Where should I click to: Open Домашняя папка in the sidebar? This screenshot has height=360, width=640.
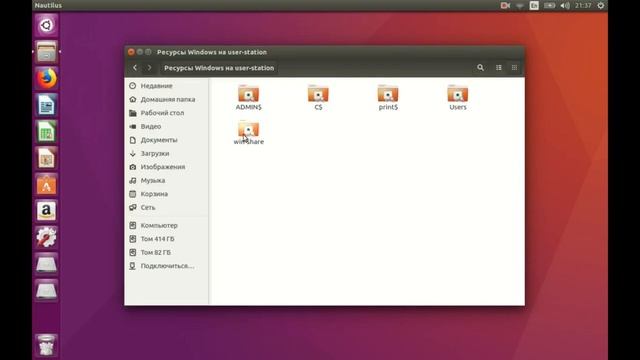(x=167, y=99)
